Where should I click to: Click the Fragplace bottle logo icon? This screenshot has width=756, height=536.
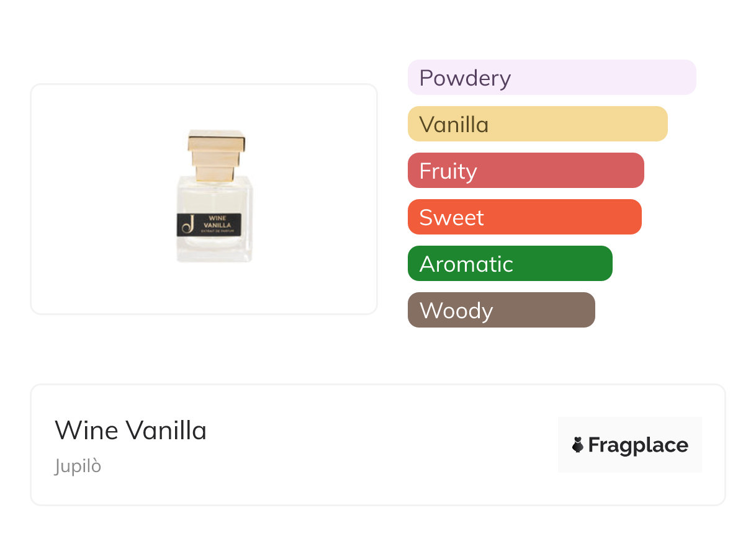578,445
